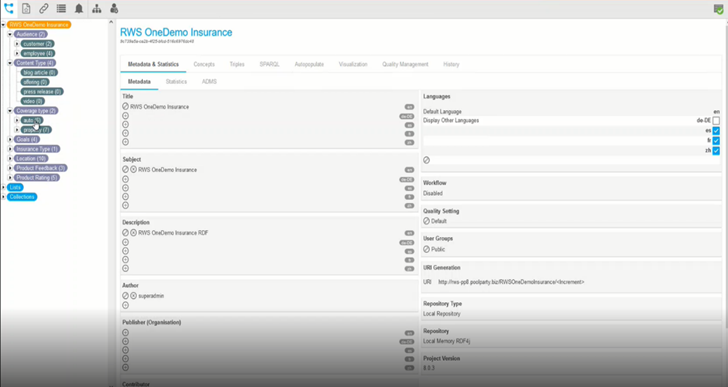
Task: Switch to the Concepts tab
Action: [204, 64]
